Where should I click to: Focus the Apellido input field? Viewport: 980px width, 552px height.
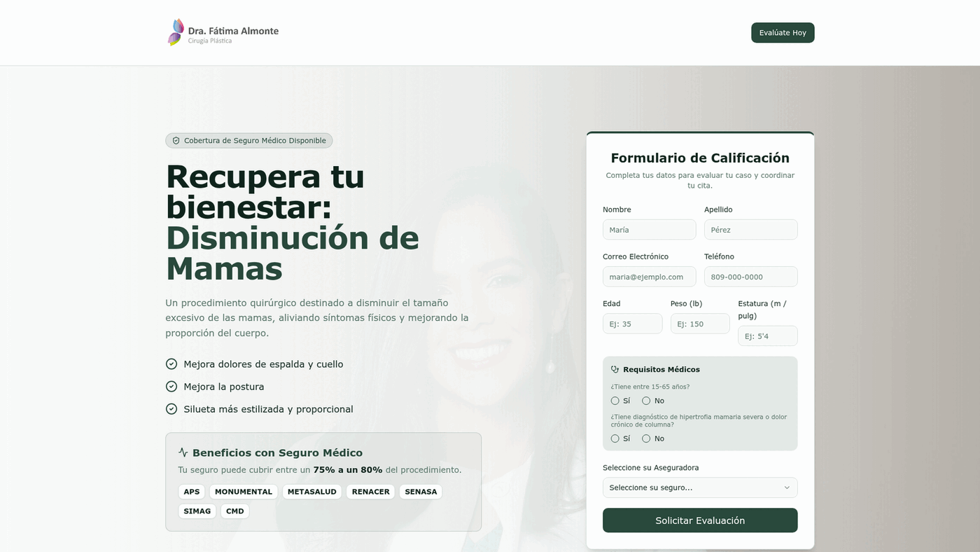751,230
